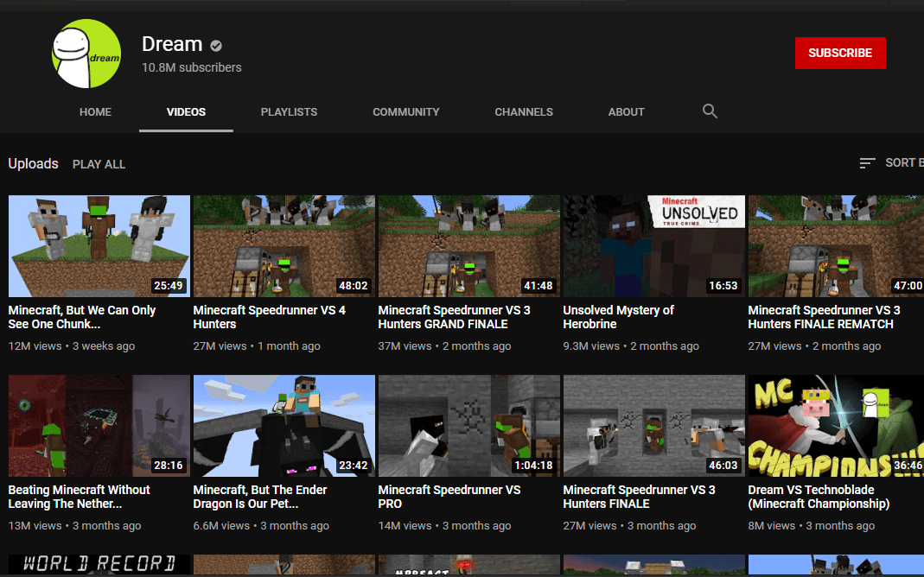Click '37M views • 2 months ago' text

click(x=444, y=346)
